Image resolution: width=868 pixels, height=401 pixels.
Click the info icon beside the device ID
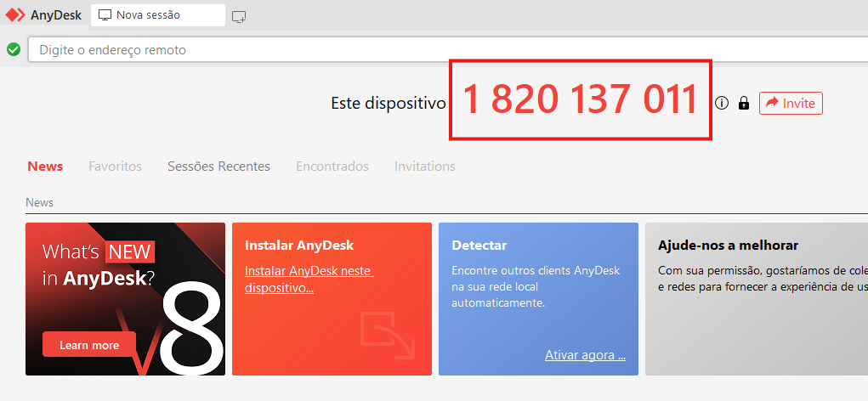(x=722, y=104)
